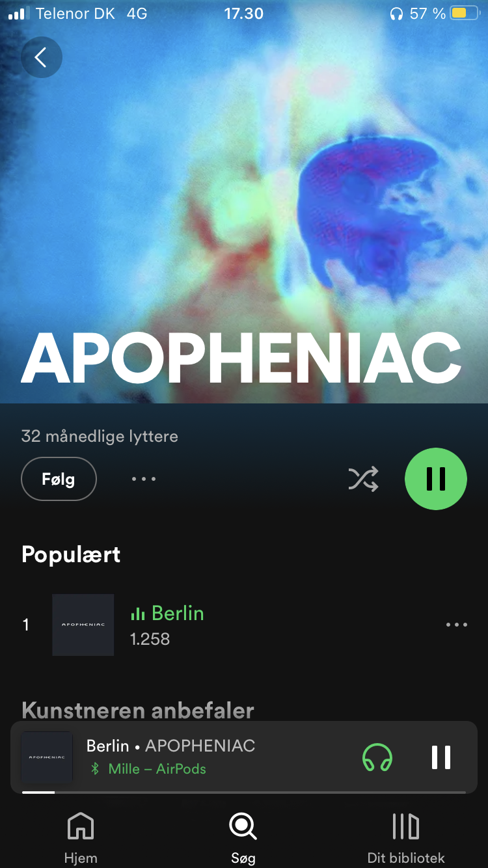
Task: Seek using the mini player progress bar
Action: pos(244,792)
